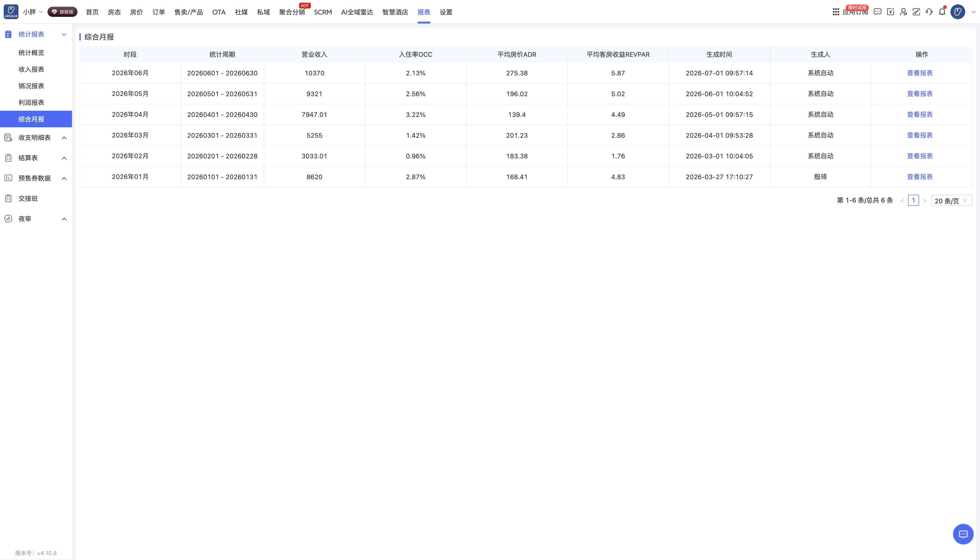The image size is (980, 560).
Task: Expand the 结算表 chevron
Action: (64, 158)
